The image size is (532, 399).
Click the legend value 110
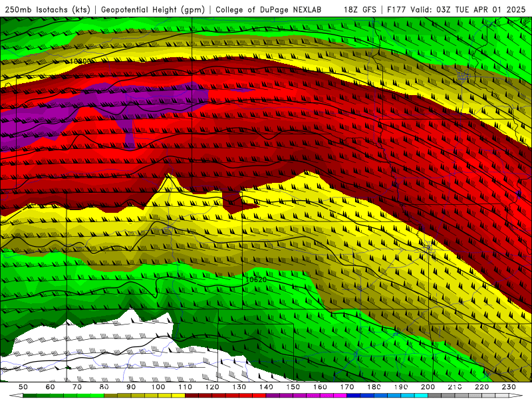coord(186,387)
